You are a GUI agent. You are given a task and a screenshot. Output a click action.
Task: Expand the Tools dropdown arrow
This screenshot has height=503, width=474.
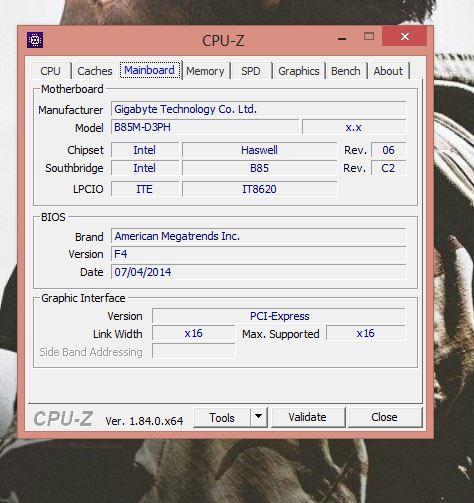(x=258, y=417)
